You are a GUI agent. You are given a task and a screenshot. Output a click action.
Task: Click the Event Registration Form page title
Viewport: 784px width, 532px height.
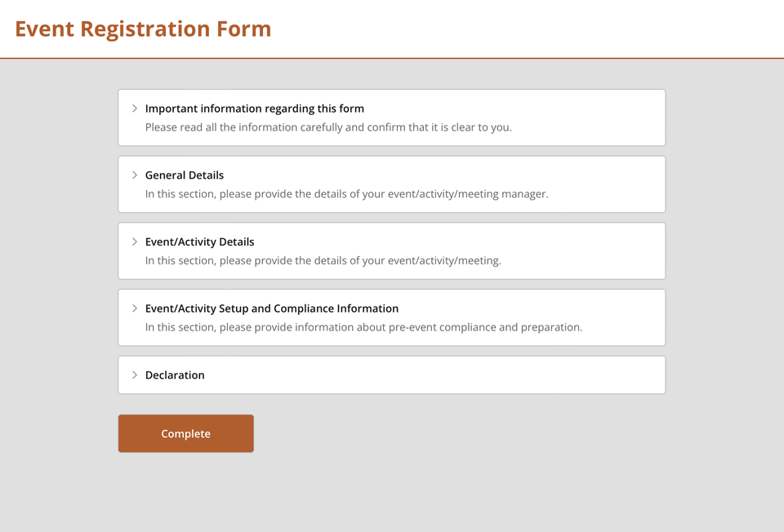click(x=143, y=29)
